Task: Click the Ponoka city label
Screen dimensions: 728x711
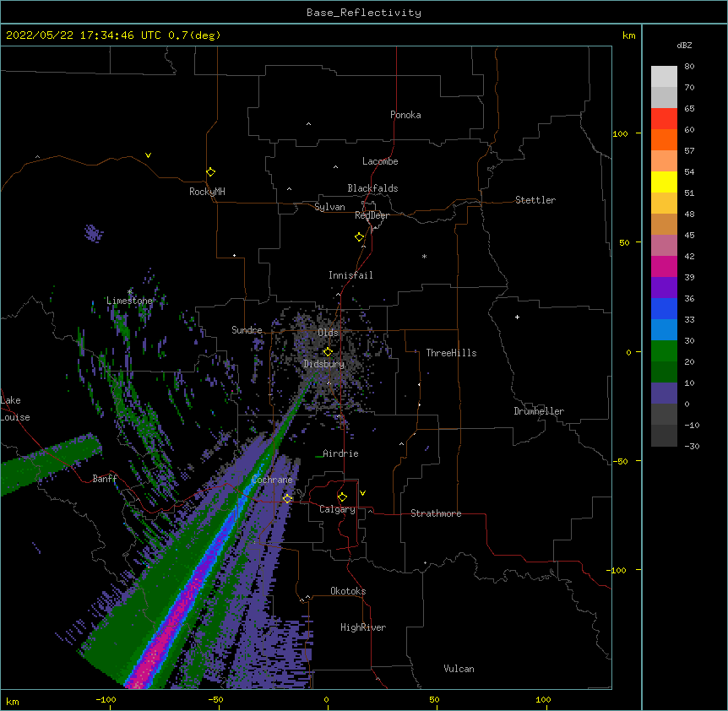Action: coord(405,115)
